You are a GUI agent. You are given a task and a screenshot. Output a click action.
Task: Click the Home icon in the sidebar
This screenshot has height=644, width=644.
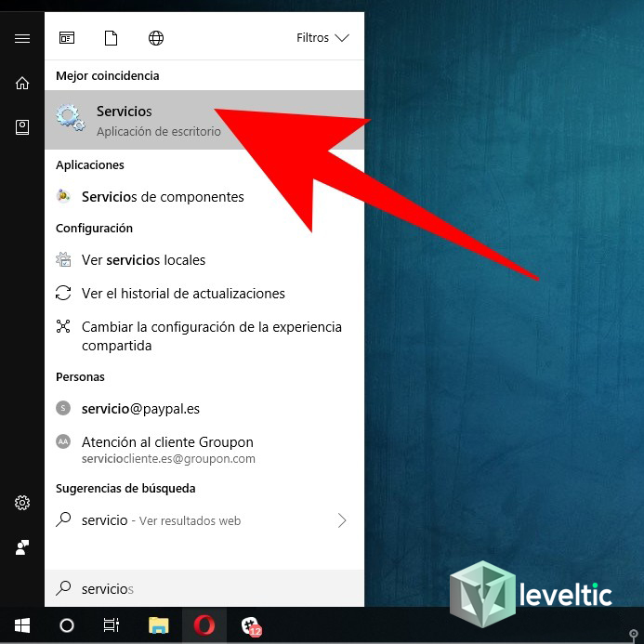point(22,83)
